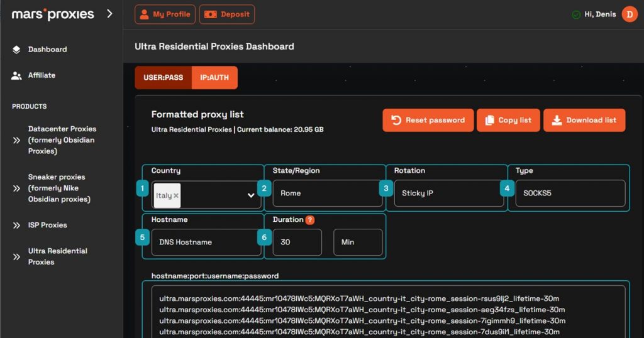Go to Dashboard in the sidebar

click(47, 49)
